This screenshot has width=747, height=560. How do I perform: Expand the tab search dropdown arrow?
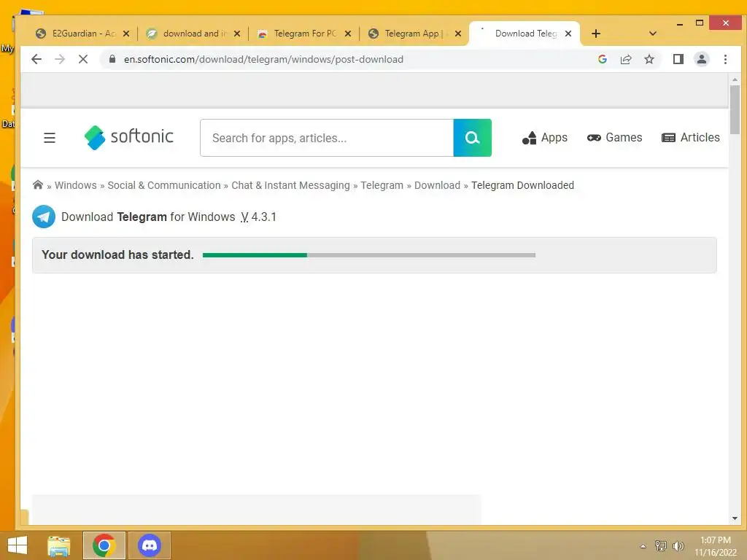click(653, 34)
